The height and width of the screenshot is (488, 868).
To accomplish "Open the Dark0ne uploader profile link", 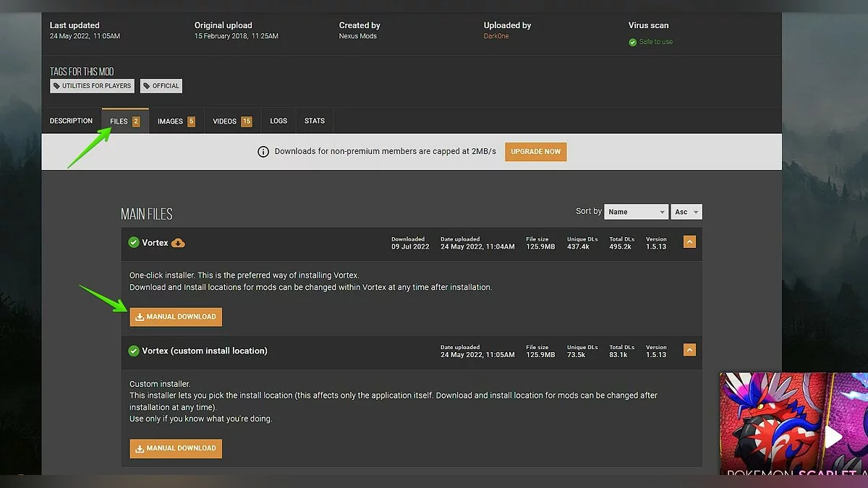I will pyautogui.click(x=495, y=36).
